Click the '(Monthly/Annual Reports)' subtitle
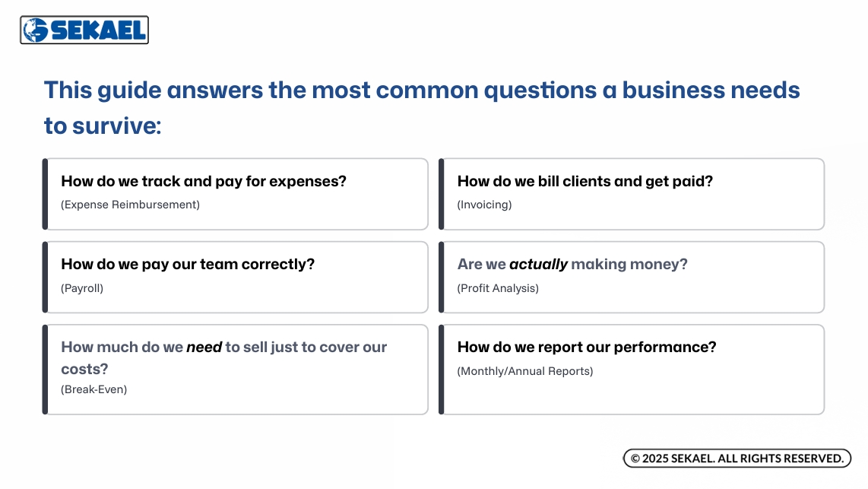The width and height of the screenshot is (868, 489). point(524,372)
